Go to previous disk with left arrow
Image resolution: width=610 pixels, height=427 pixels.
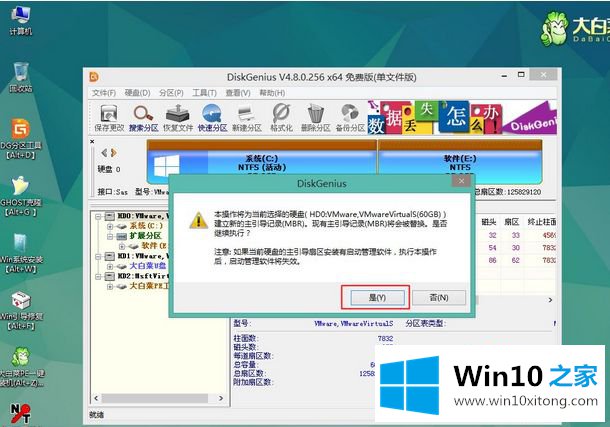[104, 153]
